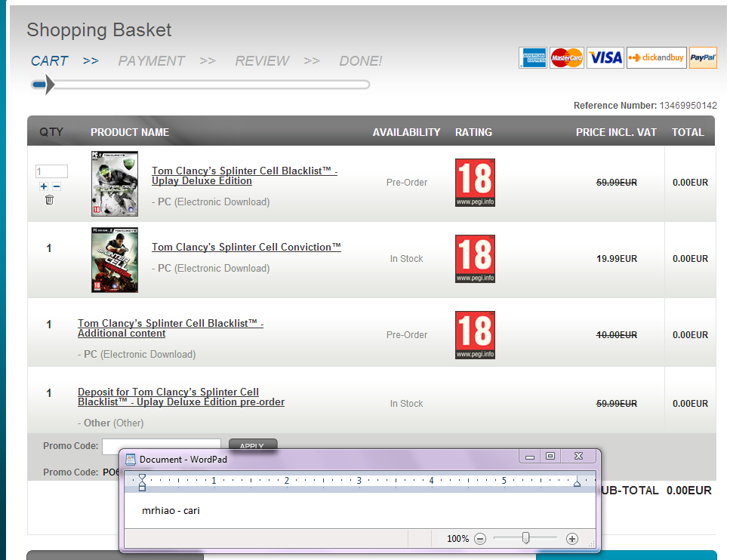
Task: Adjust the WordPad zoom slider handle
Action: click(x=525, y=538)
